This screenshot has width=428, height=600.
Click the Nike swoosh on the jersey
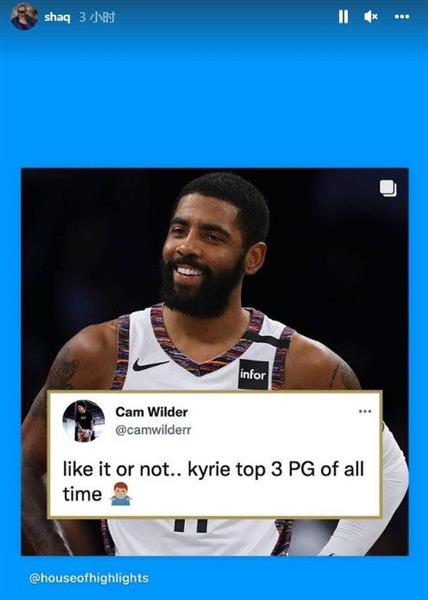click(150, 365)
